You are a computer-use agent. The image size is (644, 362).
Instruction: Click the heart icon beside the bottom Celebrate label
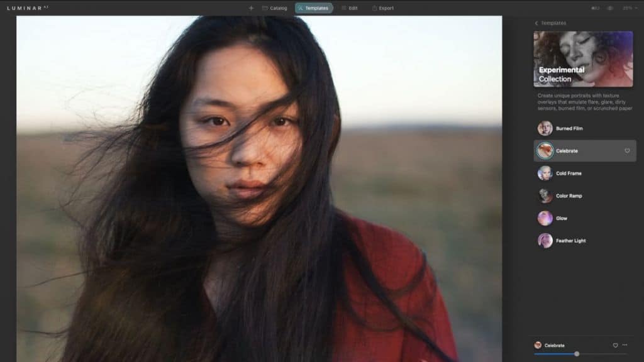click(x=615, y=345)
